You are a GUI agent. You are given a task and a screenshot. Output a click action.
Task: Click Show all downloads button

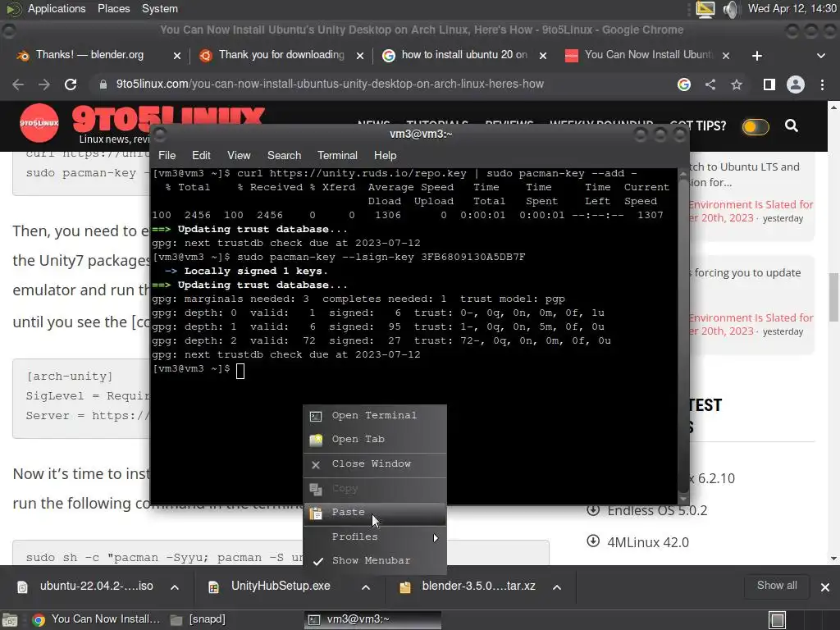click(x=777, y=586)
